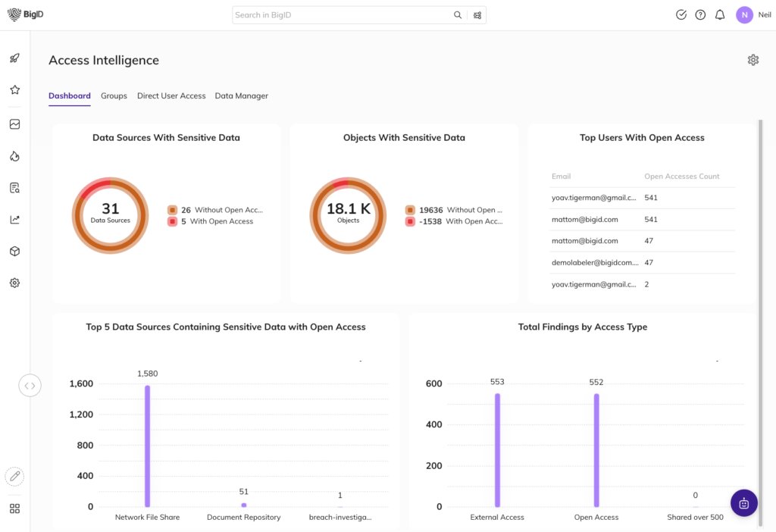Open the help question mark icon
776x532 pixels.
pyautogui.click(x=700, y=15)
